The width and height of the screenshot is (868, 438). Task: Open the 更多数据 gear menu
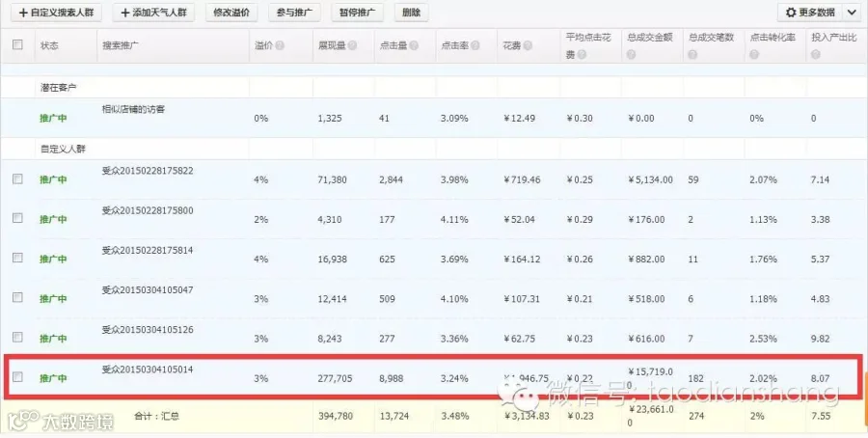[x=810, y=13]
